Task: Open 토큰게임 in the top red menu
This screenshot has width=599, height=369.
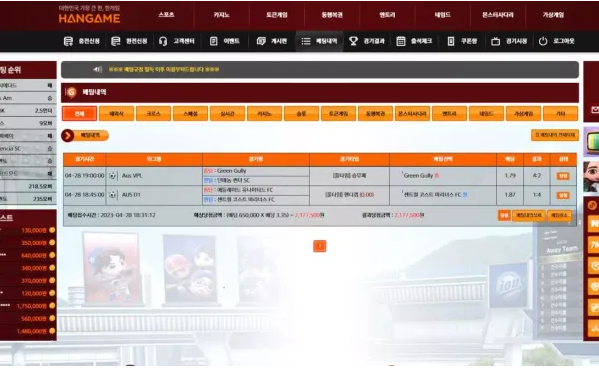Action: click(277, 15)
